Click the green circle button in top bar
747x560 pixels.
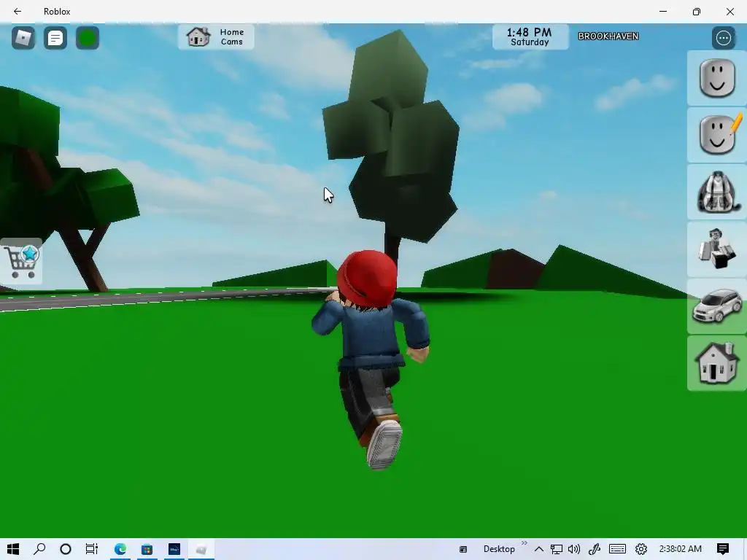click(x=88, y=38)
